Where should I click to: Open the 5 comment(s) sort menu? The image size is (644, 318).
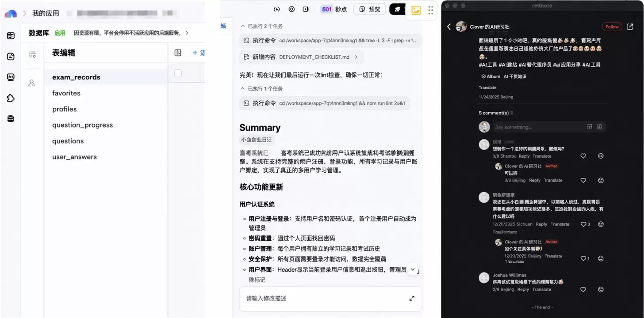[x=496, y=113]
